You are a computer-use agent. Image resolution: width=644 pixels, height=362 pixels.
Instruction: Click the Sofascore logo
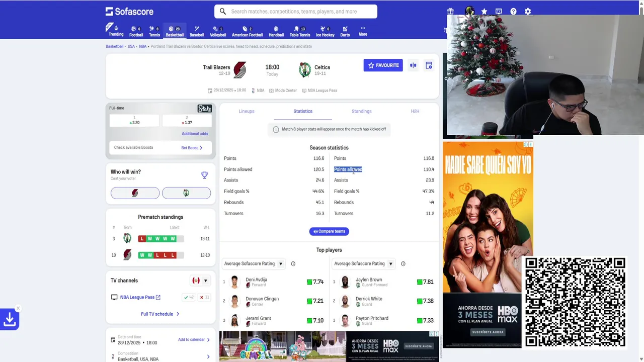[129, 12]
